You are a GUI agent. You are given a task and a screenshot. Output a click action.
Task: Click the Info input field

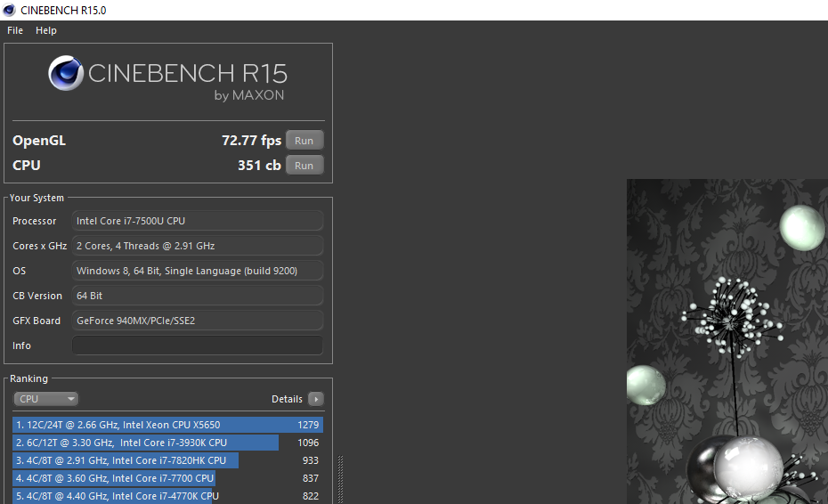pyautogui.click(x=197, y=345)
